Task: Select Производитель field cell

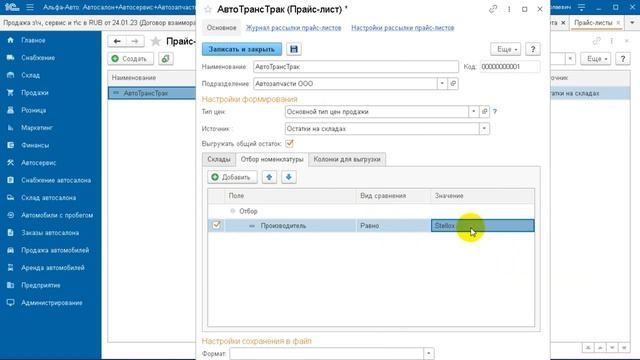Action: click(290, 225)
